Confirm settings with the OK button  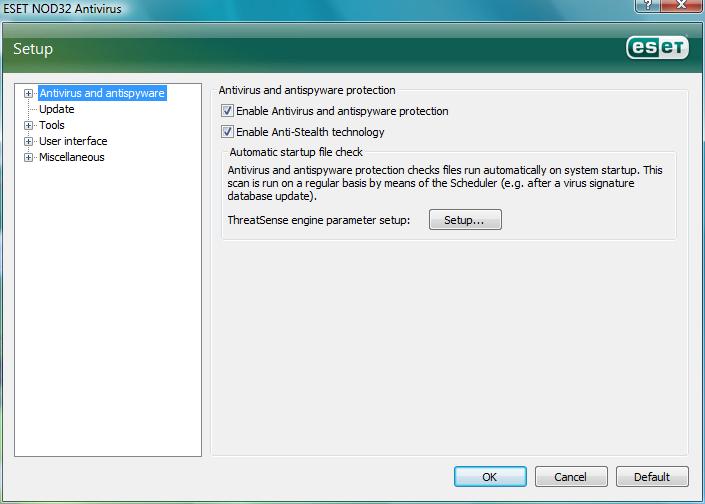pos(490,477)
